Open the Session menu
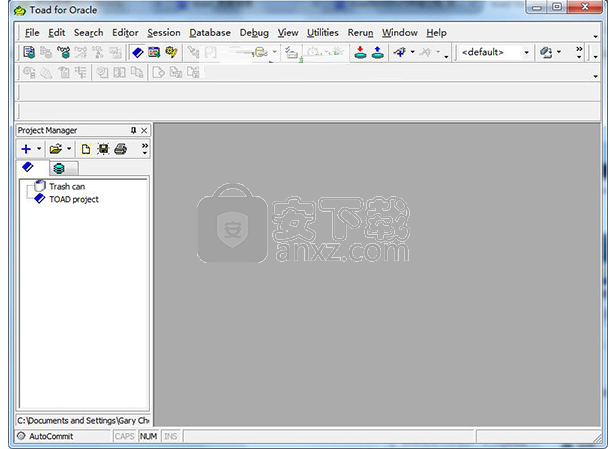The height and width of the screenshot is (449, 610). (x=164, y=33)
